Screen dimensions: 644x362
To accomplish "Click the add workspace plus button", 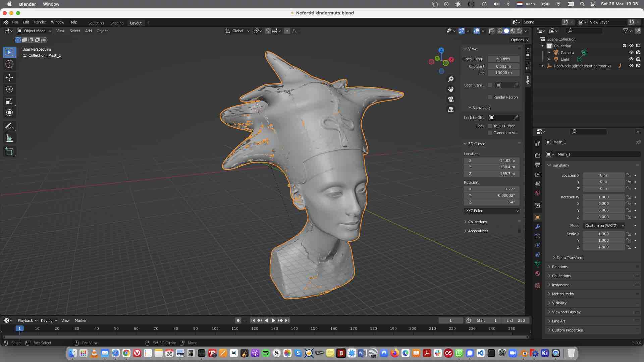I will click(x=149, y=23).
